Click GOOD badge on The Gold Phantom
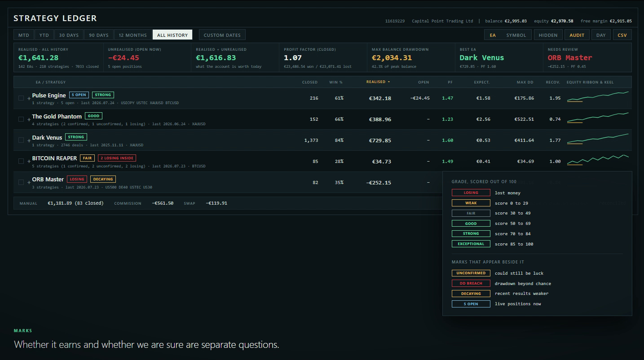This screenshot has height=360, width=644. point(93,116)
